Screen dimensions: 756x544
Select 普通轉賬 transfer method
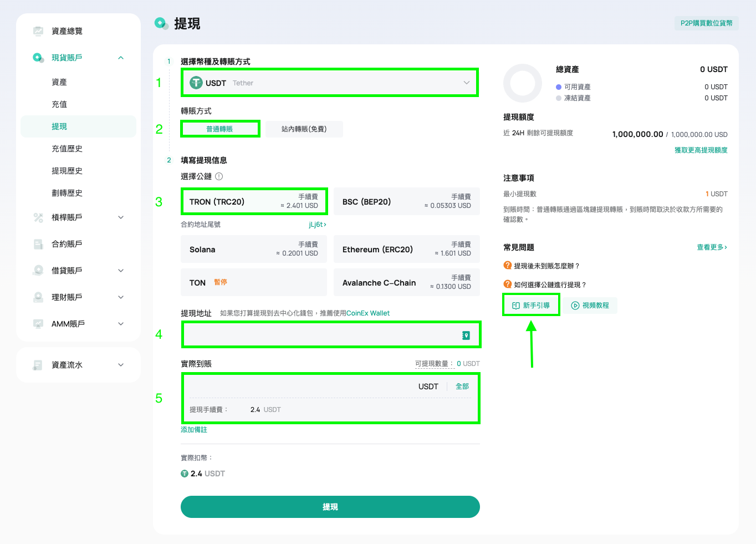219,129
